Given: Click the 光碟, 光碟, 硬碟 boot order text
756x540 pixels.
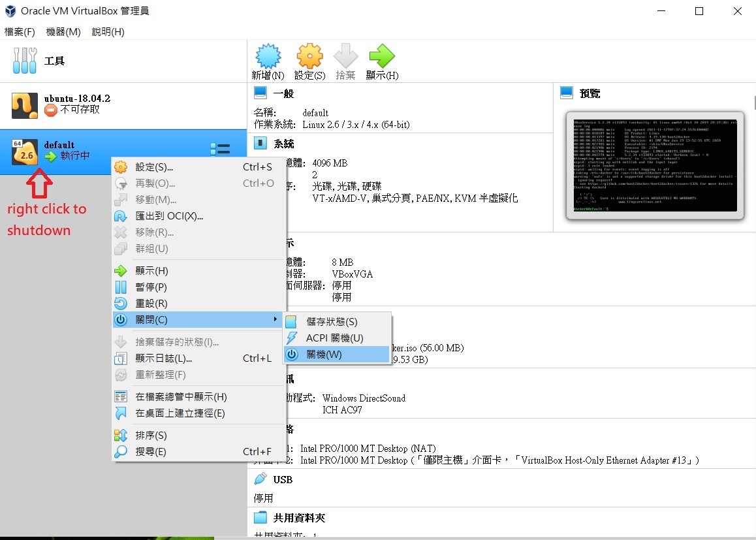Looking at the screenshot, I should point(347,186).
